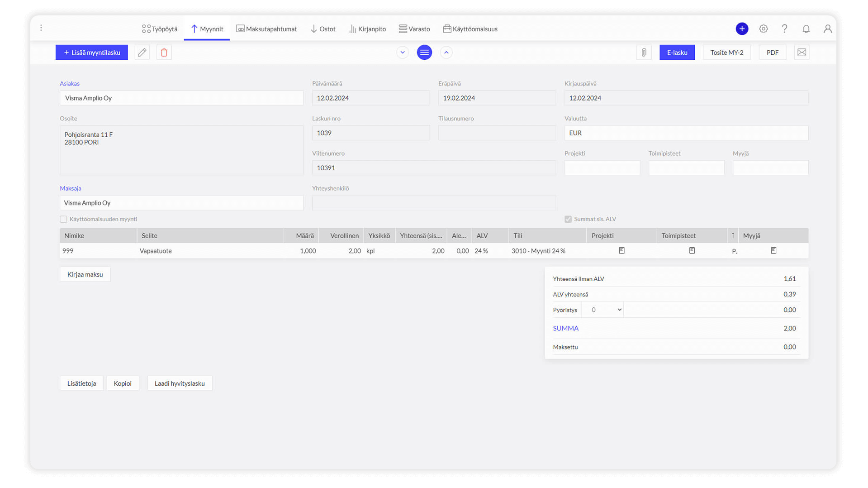Open the Ostot menu tab
This screenshot has width=868, height=488.
(323, 29)
